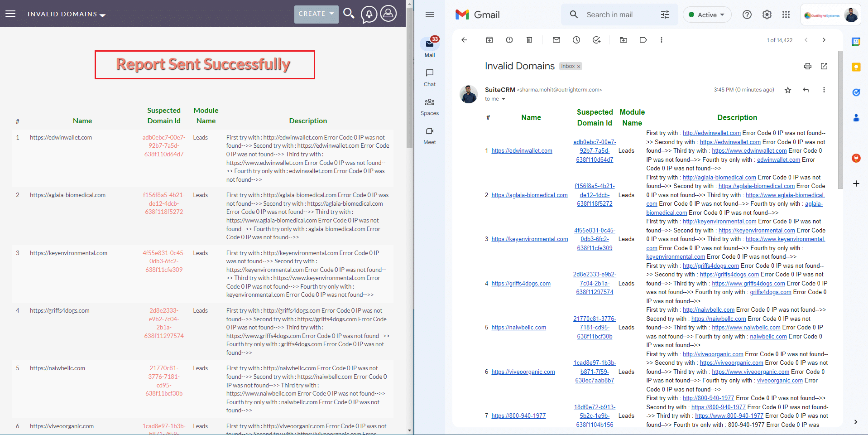
Task: Open SuiteCRM notifications bell
Action: pos(369,14)
